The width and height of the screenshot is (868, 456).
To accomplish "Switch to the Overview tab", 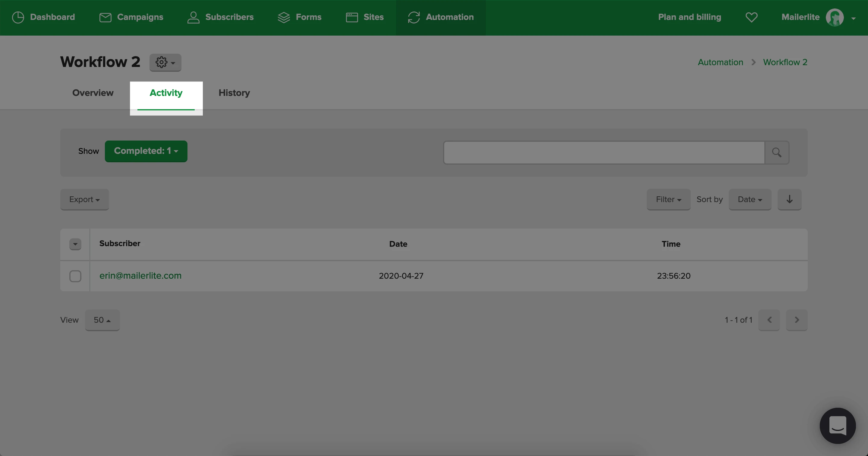I will [93, 93].
